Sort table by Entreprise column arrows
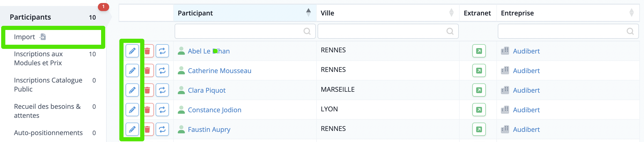The width and height of the screenshot is (644, 142). [x=632, y=13]
